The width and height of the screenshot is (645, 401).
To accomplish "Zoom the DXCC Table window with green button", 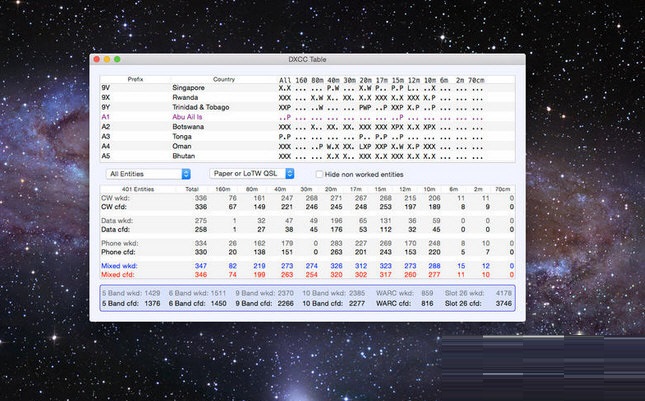I will (117, 59).
